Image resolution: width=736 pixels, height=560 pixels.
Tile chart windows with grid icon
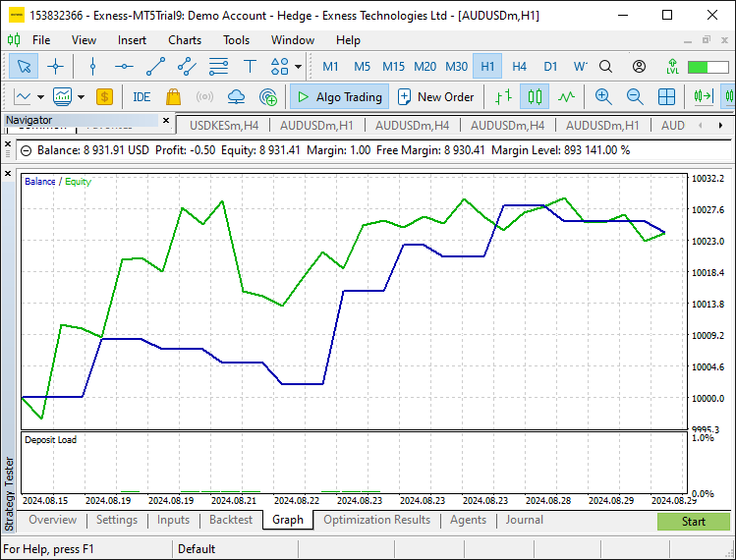(x=666, y=97)
